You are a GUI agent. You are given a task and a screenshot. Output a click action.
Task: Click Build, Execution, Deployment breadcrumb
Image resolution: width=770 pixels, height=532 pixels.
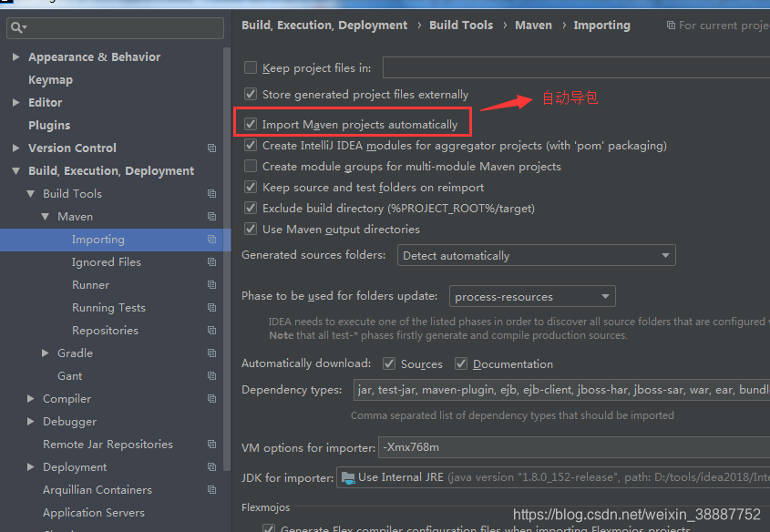[x=324, y=26]
